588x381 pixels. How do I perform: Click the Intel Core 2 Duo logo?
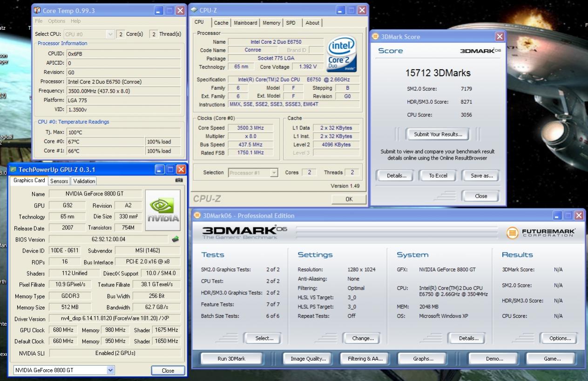tap(342, 53)
